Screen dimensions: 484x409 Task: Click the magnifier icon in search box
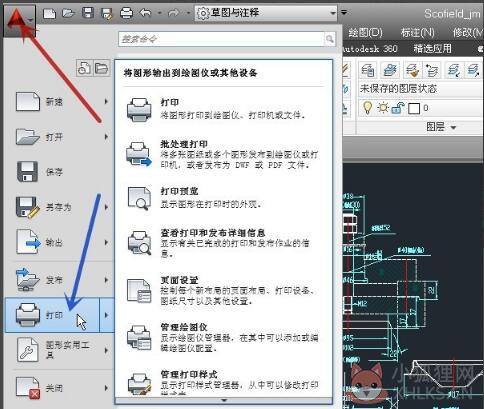click(x=330, y=39)
